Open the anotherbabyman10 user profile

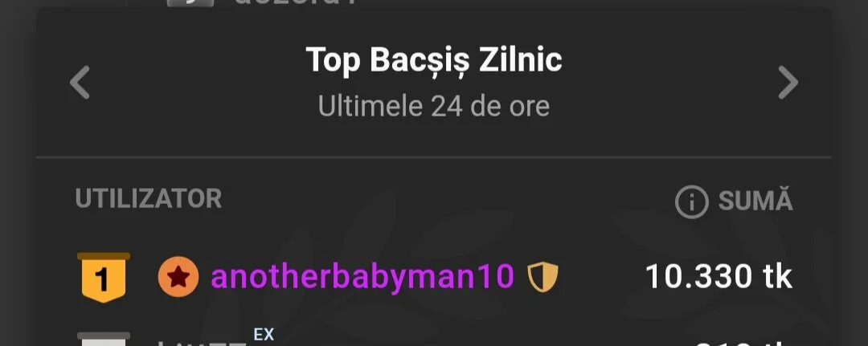coord(362,277)
